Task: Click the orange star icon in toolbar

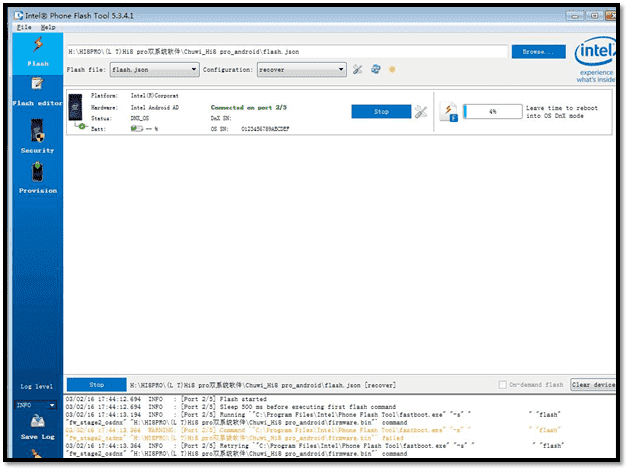Action: coord(392,69)
